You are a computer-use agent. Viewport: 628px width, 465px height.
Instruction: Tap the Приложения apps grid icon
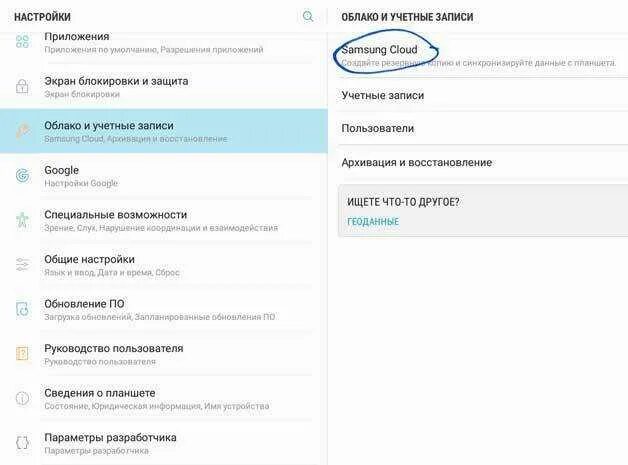22,41
